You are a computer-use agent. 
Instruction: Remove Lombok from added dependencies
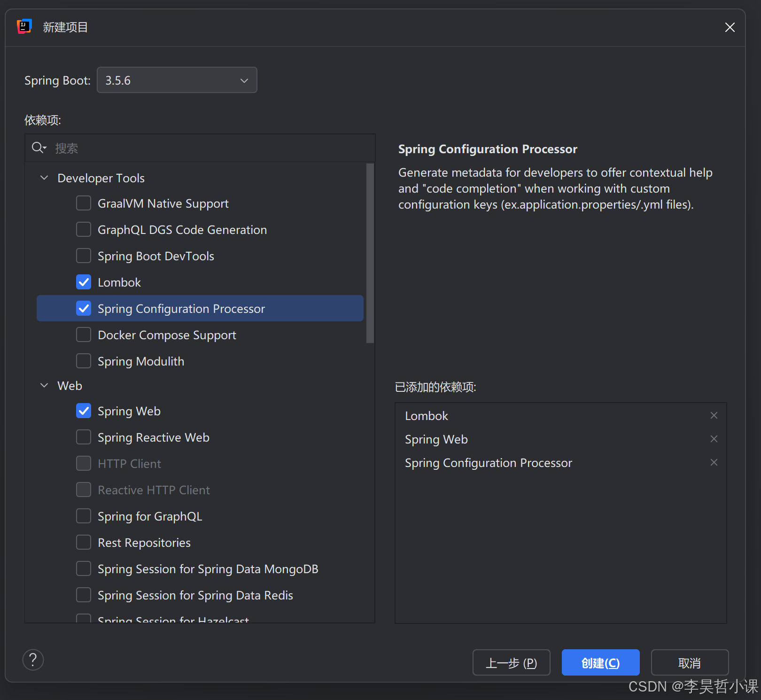point(714,415)
